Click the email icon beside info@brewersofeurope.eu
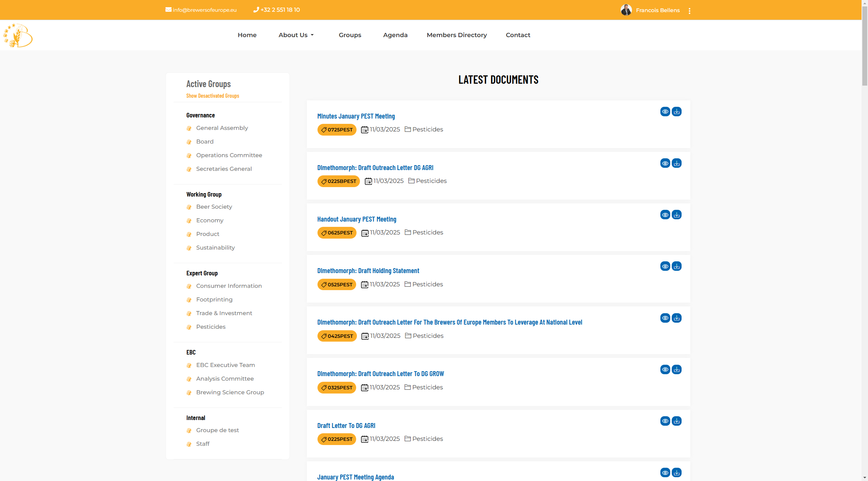 click(168, 9)
